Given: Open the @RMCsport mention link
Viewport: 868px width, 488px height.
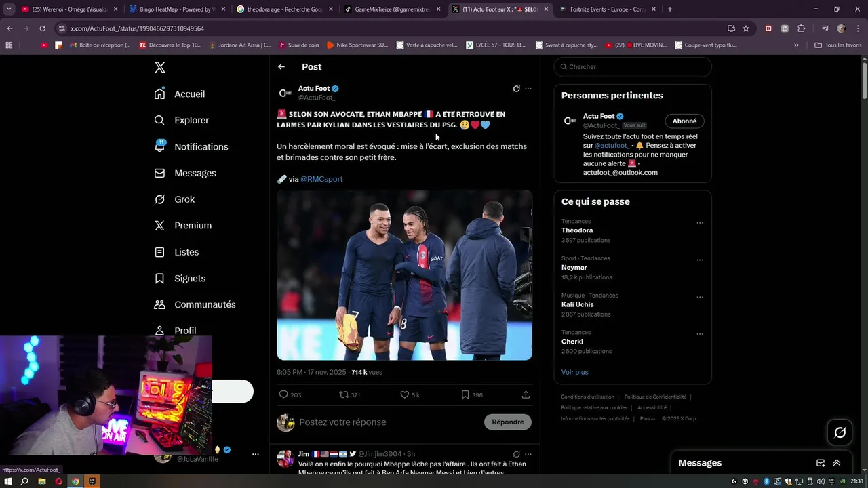Looking at the screenshot, I should pyautogui.click(x=321, y=179).
